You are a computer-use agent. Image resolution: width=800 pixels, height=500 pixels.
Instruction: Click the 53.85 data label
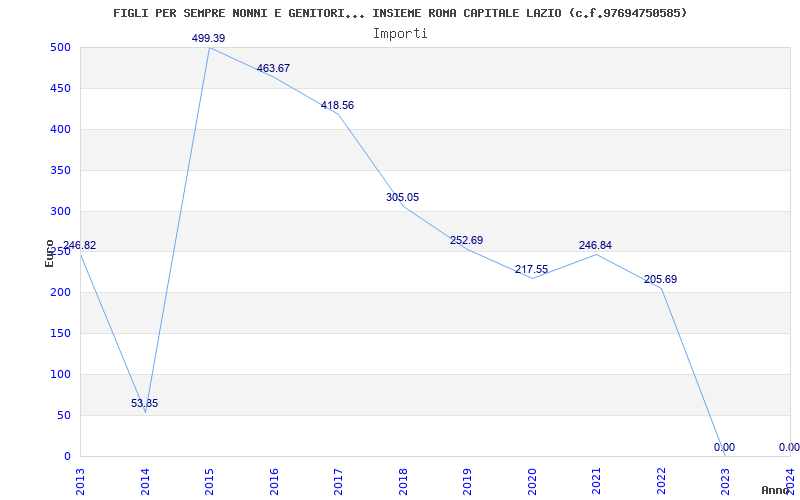click(144, 404)
